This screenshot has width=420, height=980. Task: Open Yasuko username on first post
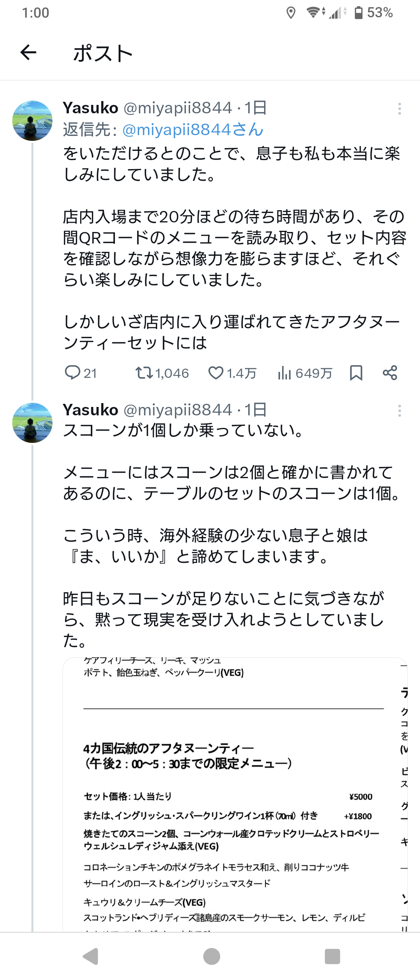coord(90,108)
